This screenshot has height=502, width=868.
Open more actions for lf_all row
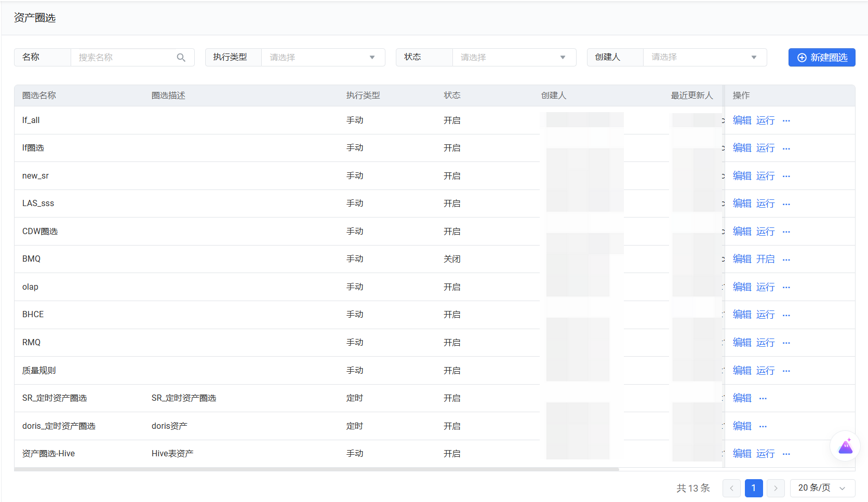(x=786, y=120)
